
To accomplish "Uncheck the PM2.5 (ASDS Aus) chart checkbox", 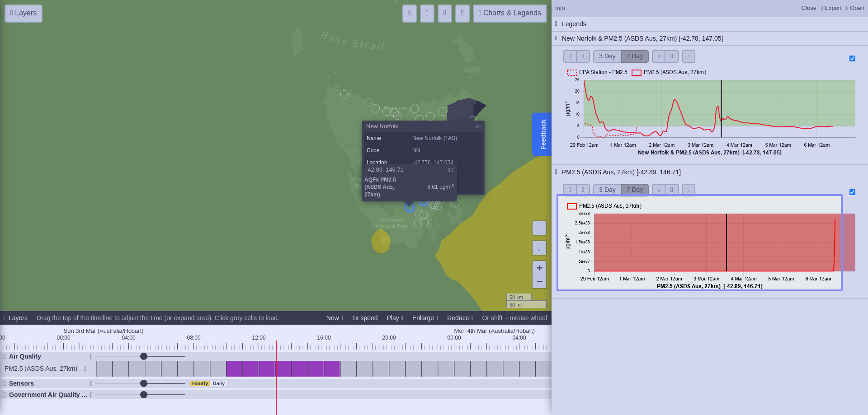I will point(852,192).
